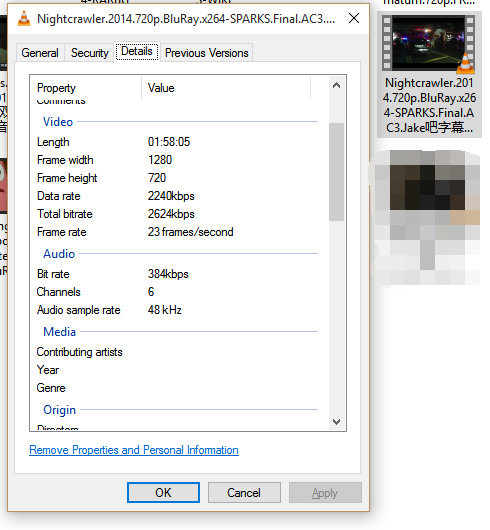Close the Nightcrawler properties dialog
This screenshot has width=490, height=530.
pyautogui.click(x=354, y=18)
